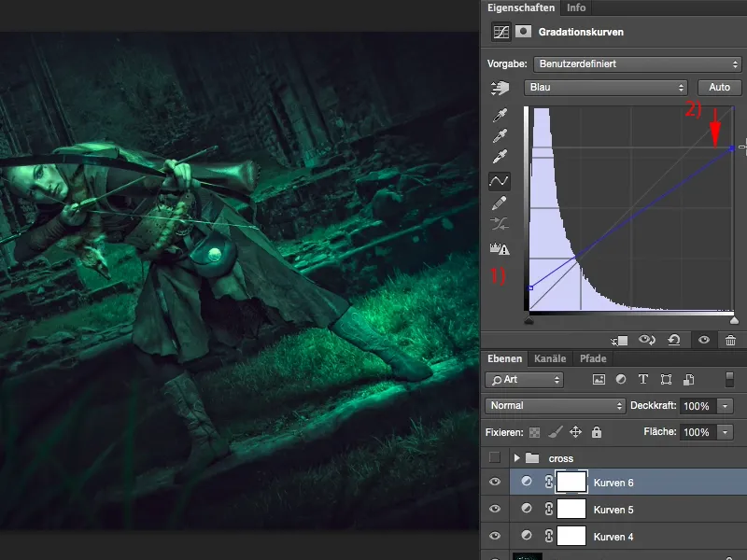Filter layers by adjustment layers icon

621,379
